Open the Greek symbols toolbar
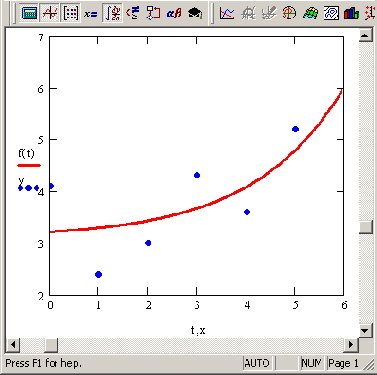 pos(174,13)
